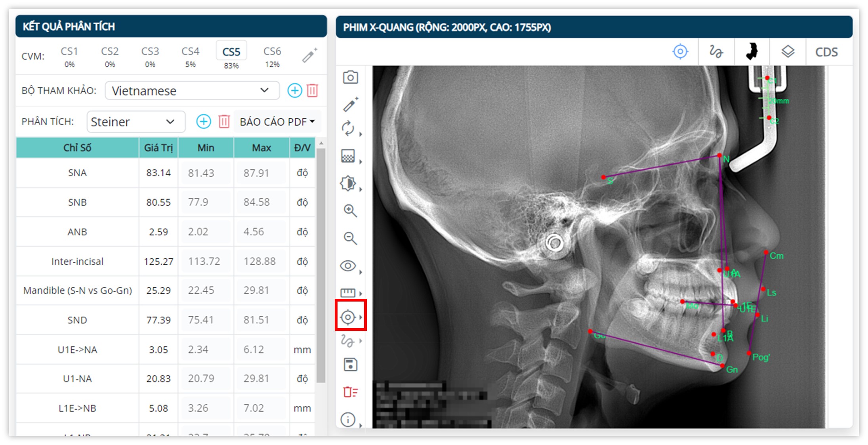Open the info icon in toolbar
The image size is (868, 445).
[348, 419]
